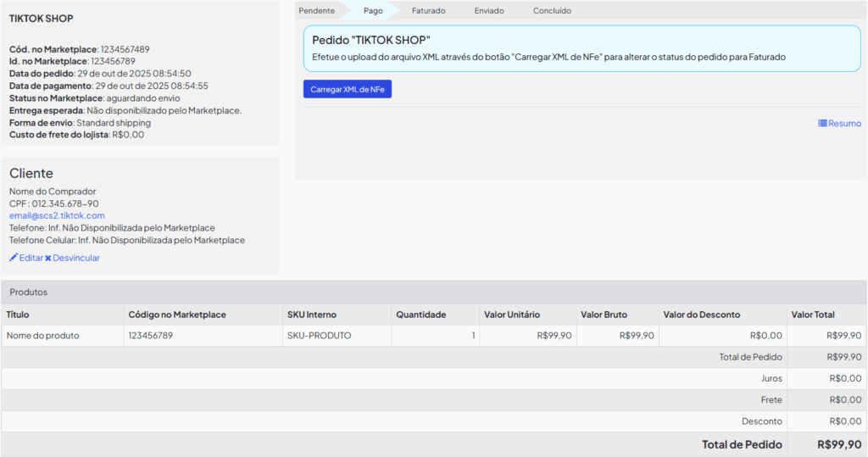
Task: Click the Quantidade column header
Action: point(420,315)
